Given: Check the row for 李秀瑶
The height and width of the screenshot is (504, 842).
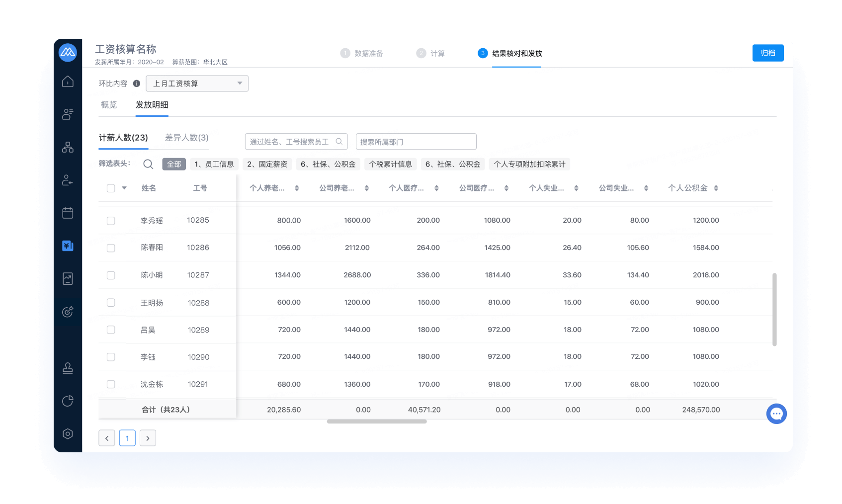Looking at the screenshot, I should (111, 221).
